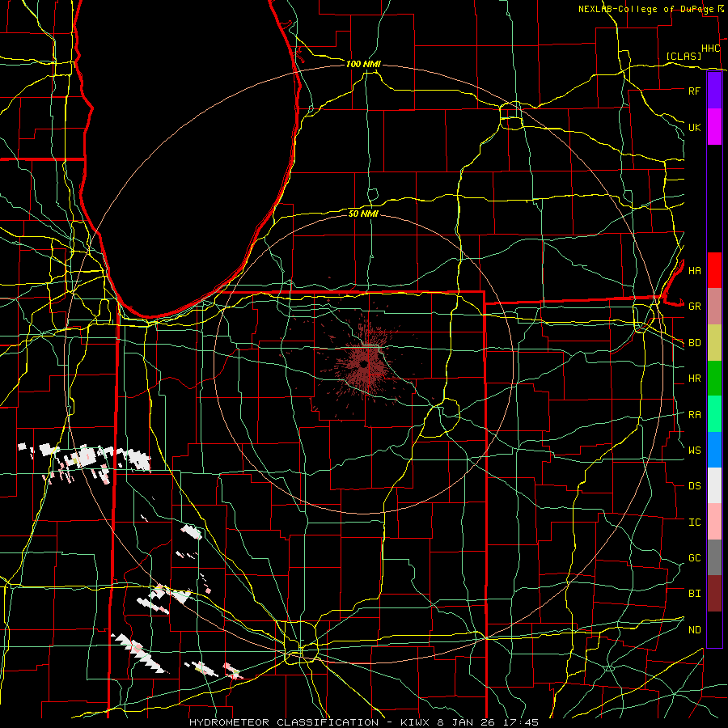Viewport: 728px width, 728px height.
Task: Click the Hydrometeor Classification KIWX title text
Action: coord(364,722)
